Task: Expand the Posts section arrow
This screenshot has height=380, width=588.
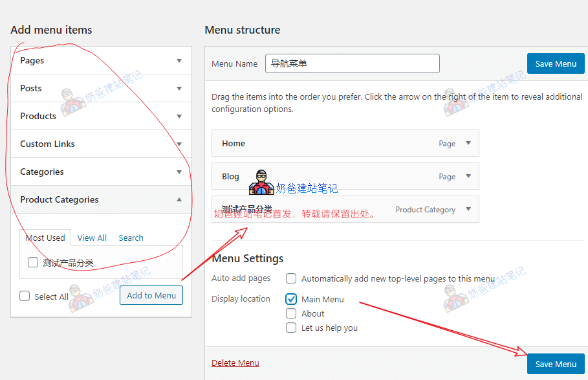Action: (x=179, y=89)
